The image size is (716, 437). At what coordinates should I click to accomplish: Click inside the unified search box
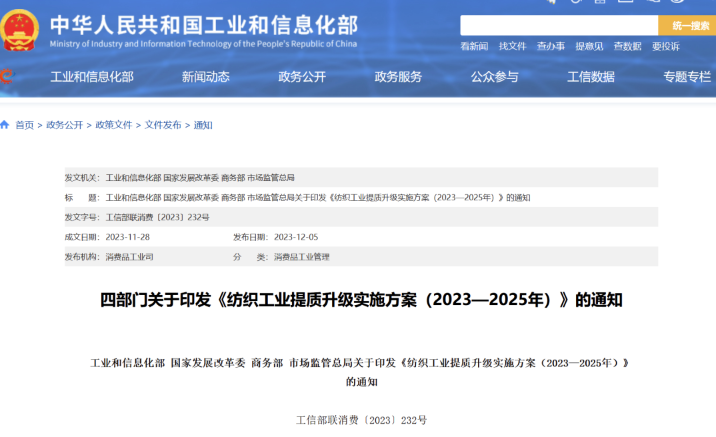[x=559, y=25]
